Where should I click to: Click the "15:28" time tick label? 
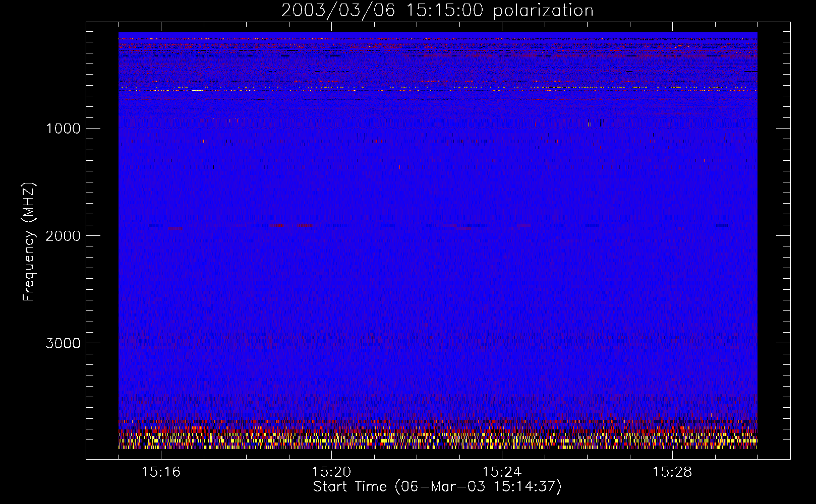pyautogui.click(x=672, y=472)
